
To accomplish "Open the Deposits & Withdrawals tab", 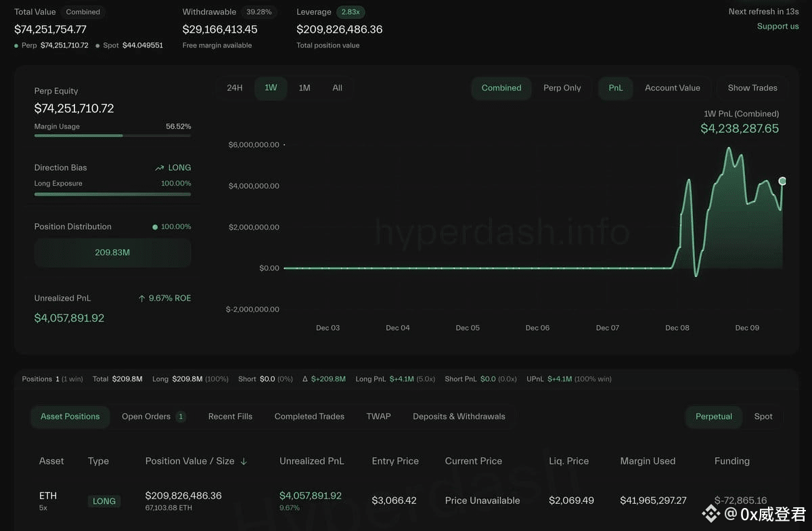I will (459, 417).
